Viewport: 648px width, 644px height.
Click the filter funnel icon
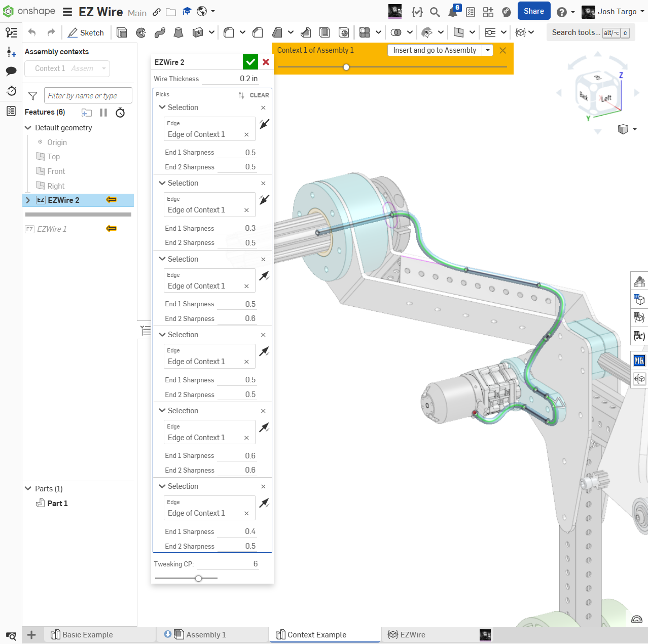[x=33, y=96]
